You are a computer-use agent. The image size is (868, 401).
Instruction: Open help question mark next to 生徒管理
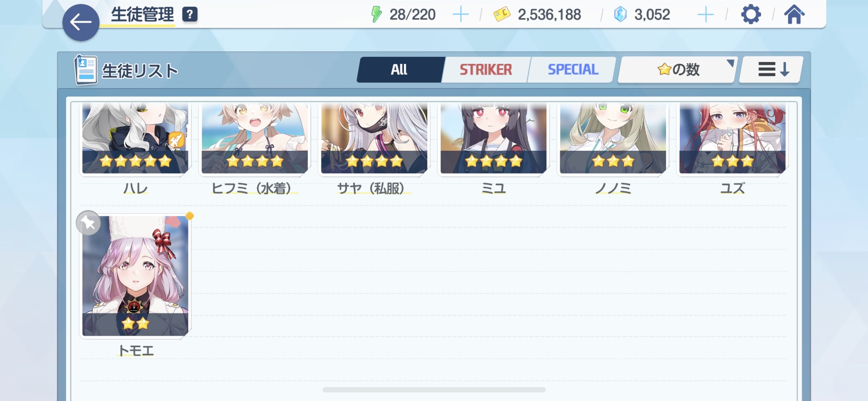[190, 14]
